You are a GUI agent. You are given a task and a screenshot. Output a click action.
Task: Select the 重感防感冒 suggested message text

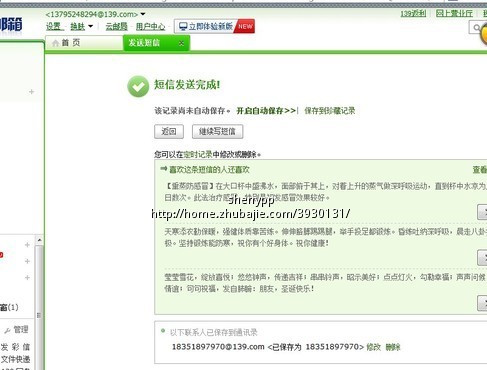tap(325, 192)
